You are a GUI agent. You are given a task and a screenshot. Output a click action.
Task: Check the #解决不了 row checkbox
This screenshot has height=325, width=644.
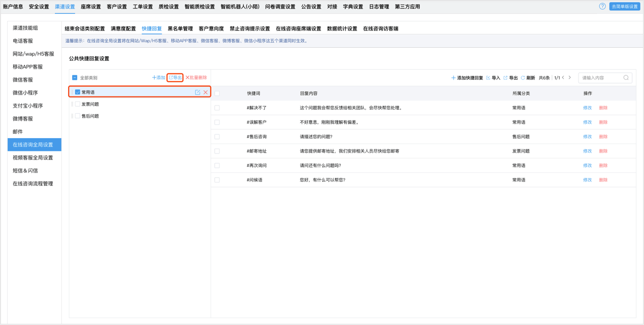(x=217, y=108)
